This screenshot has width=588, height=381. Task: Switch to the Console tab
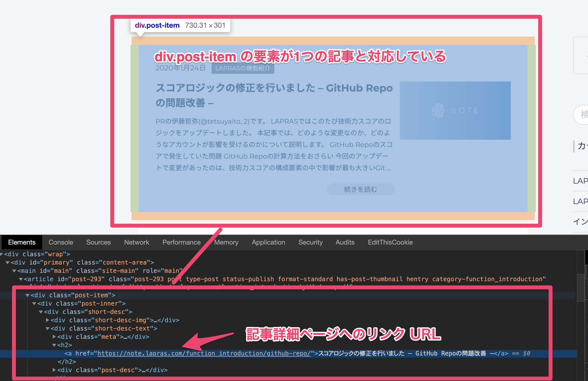point(61,242)
